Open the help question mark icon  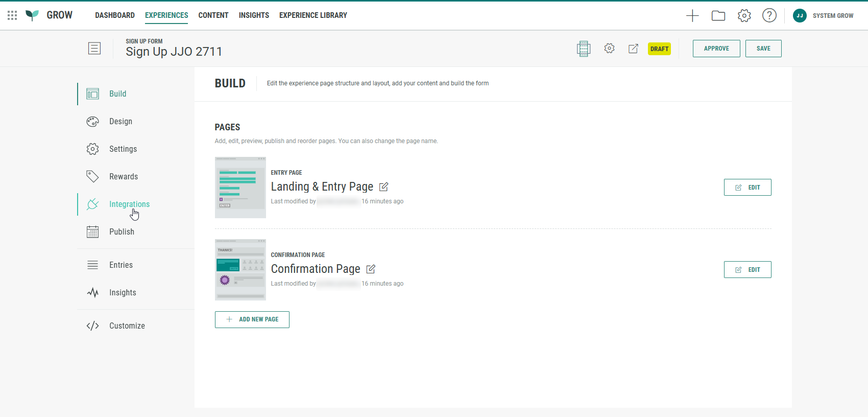pyautogui.click(x=769, y=16)
